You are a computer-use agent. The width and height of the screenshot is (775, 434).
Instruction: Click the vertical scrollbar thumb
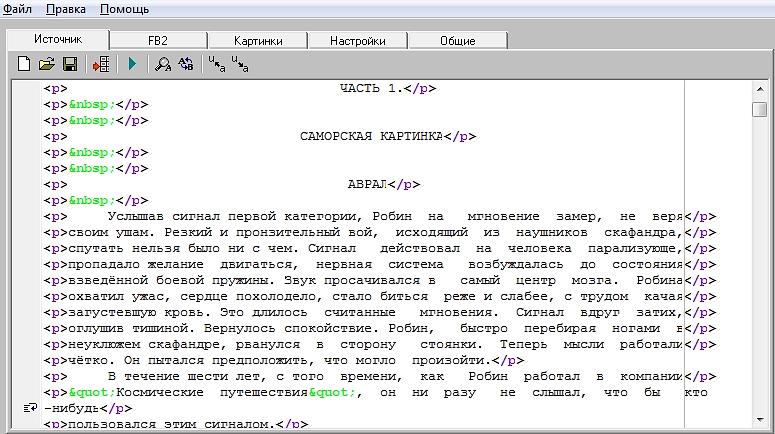(x=760, y=109)
